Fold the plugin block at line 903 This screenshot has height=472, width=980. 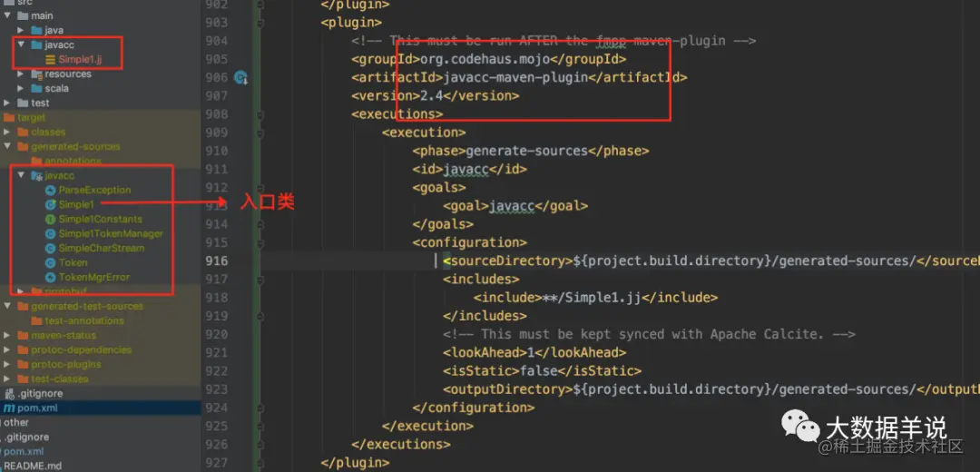point(260,23)
